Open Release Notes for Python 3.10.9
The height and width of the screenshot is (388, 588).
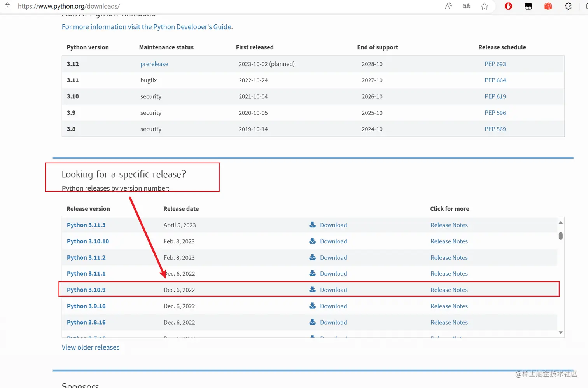[449, 290]
